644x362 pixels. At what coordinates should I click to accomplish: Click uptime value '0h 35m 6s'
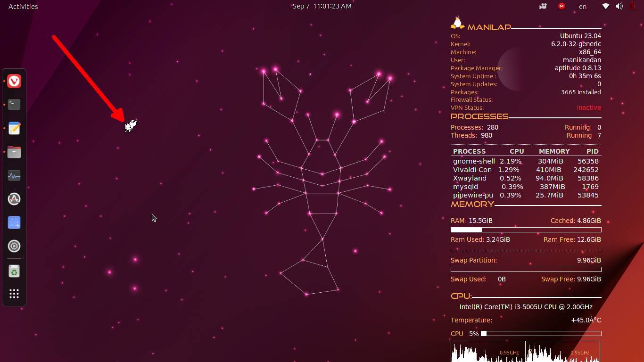point(585,76)
